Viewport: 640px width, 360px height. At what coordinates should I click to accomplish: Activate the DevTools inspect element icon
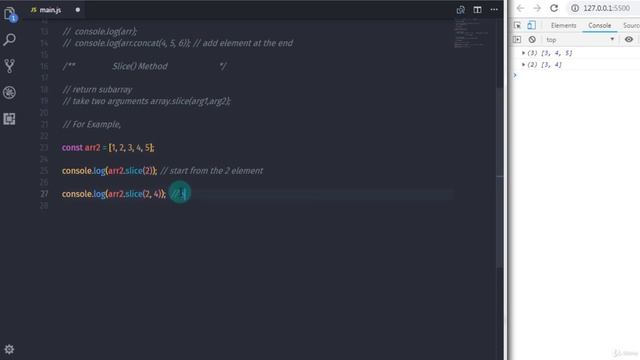(517, 25)
